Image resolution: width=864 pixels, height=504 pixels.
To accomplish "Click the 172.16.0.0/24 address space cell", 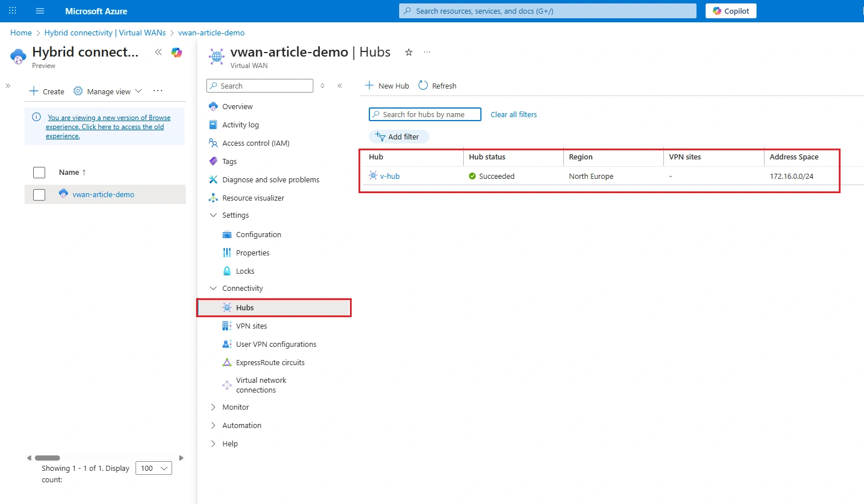I will point(791,176).
